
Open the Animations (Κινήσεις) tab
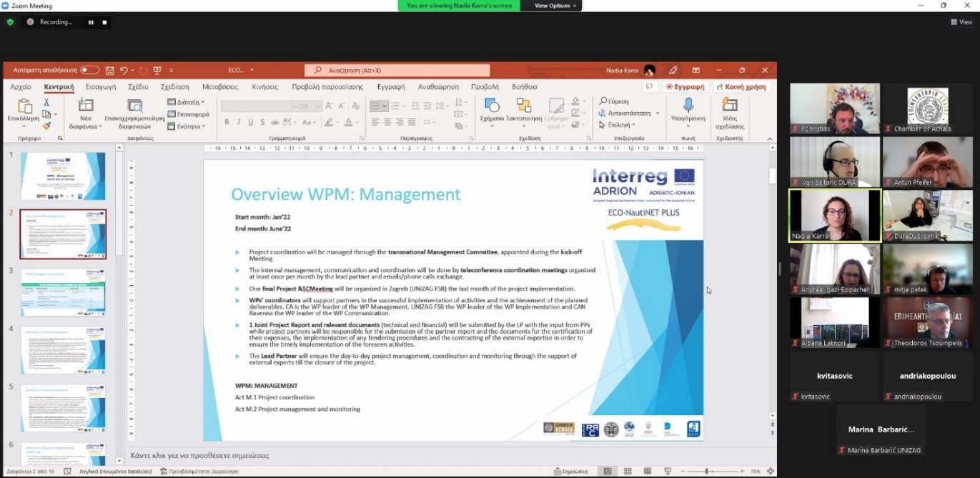pos(265,86)
